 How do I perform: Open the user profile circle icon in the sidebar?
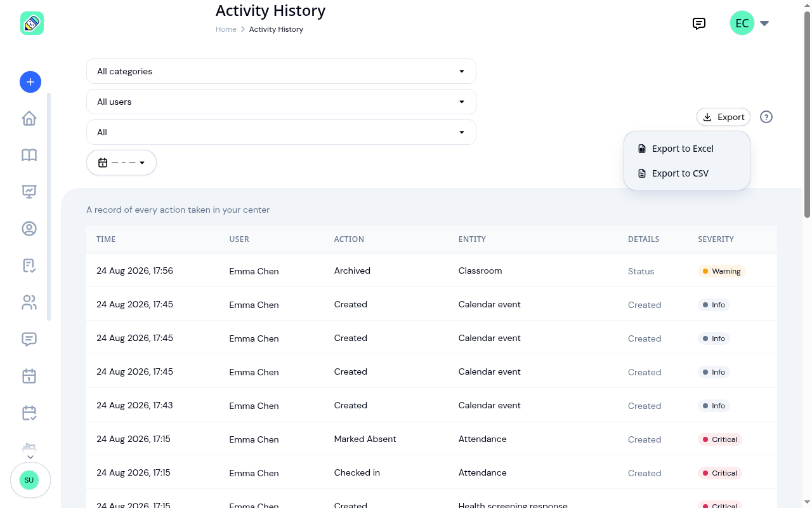pyautogui.click(x=29, y=229)
